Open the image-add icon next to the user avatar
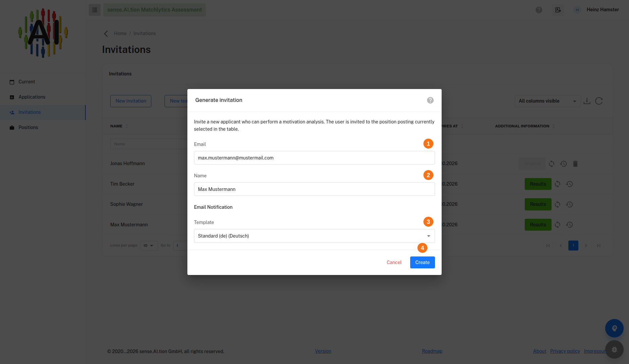The image size is (629, 364). click(558, 10)
